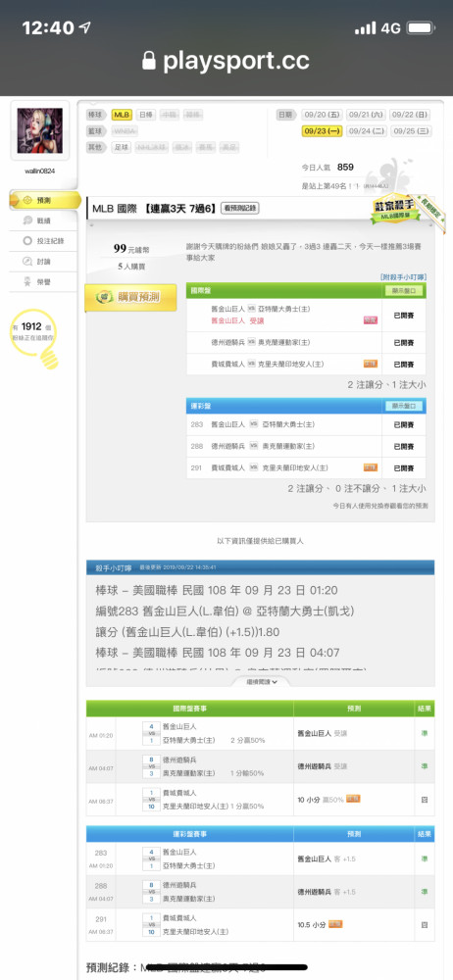Click result icon for 國際盤賽事 AM 04:07 game
This screenshot has width=453, height=980.
click(425, 766)
